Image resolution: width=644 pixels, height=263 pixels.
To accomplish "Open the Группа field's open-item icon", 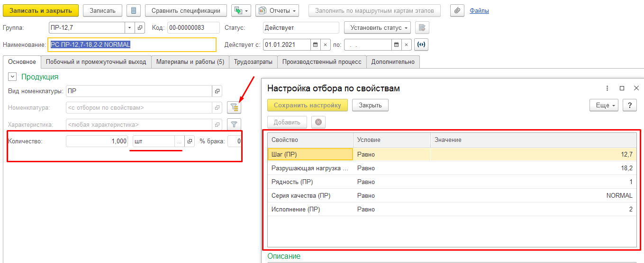I will click(x=140, y=28).
